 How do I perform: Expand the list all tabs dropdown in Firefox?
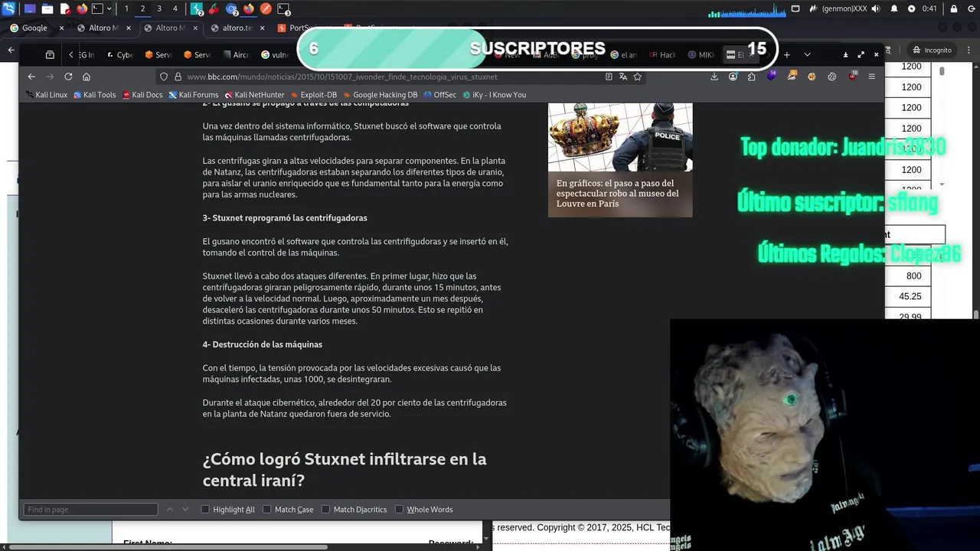(807, 54)
